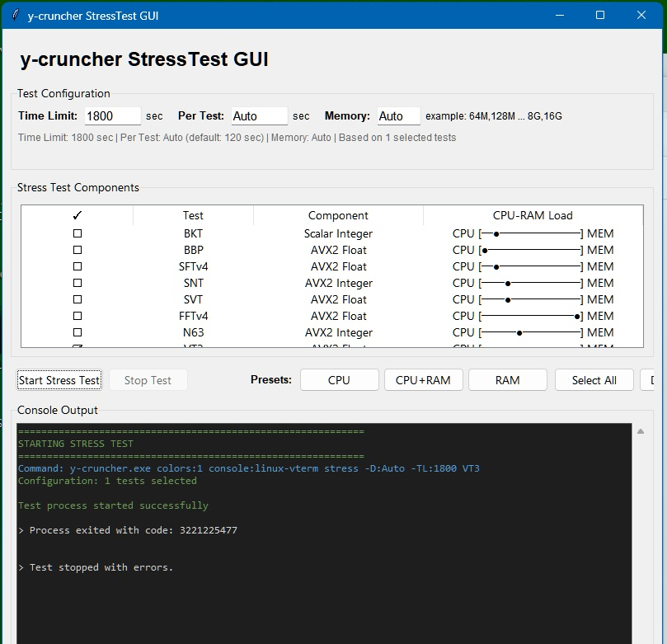
Task: Click the feather app icon in title bar
Action: pyautogui.click(x=16, y=16)
